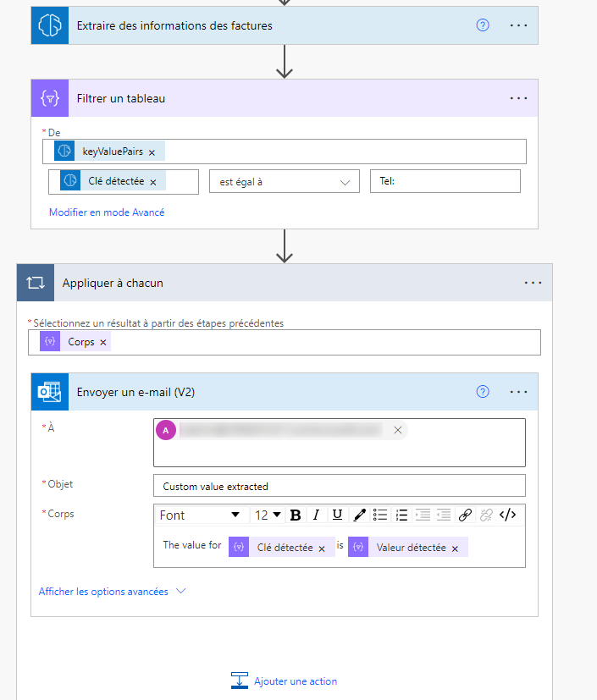Expand Extraire des informations des factures step
The height and width of the screenshot is (700, 597).
point(285,25)
